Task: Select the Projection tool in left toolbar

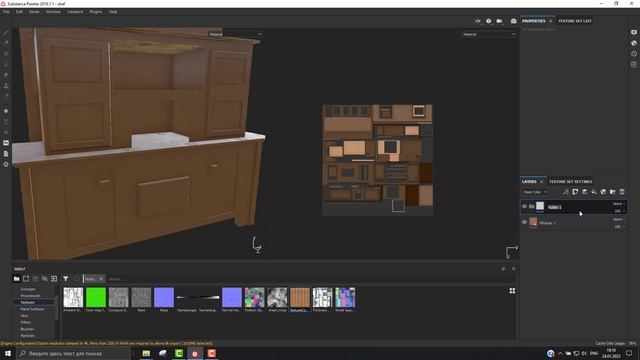Action: tap(6, 54)
